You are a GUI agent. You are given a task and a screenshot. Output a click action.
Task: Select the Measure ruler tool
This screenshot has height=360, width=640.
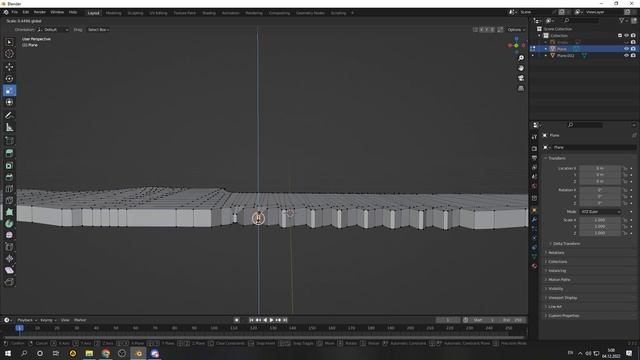(9, 127)
